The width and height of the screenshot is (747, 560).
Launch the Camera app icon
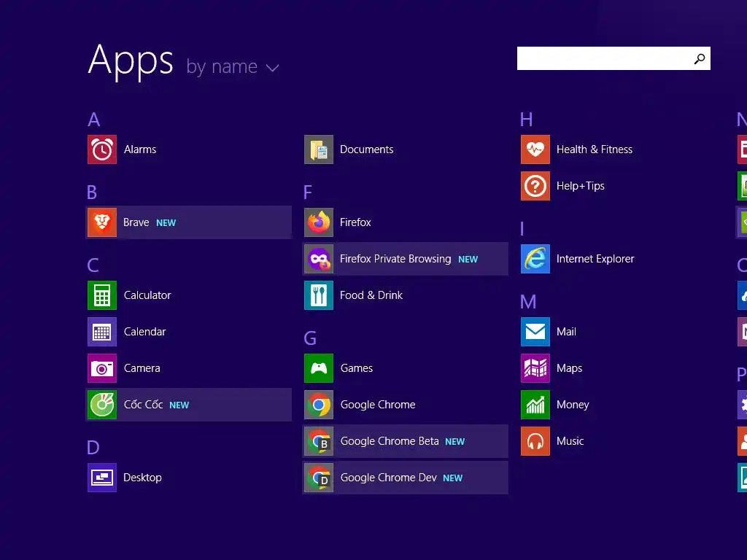coord(102,368)
